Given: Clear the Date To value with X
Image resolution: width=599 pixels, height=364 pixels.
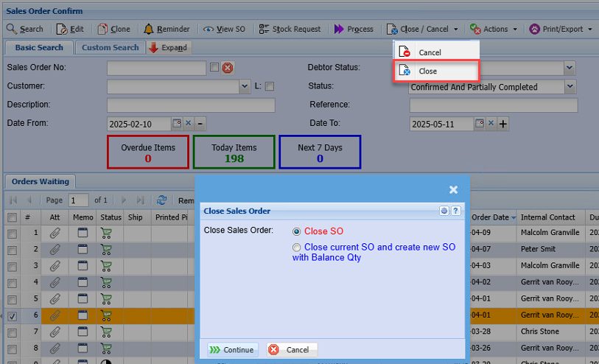Looking at the screenshot, I should coord(491,123).
